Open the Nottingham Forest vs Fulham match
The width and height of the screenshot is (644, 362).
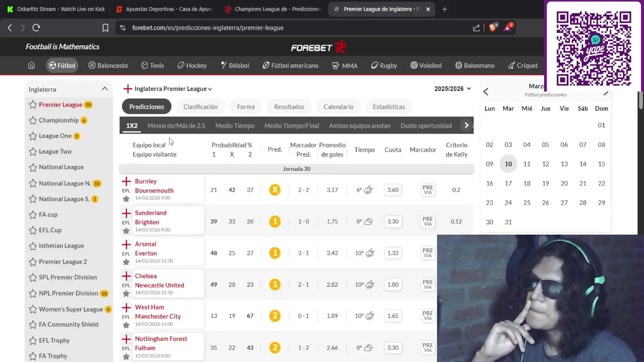pos(161,343)
